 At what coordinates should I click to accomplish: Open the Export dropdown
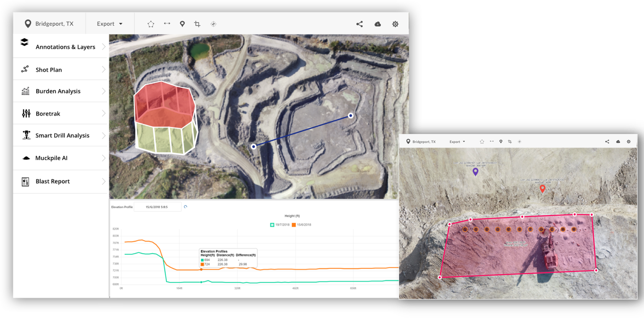pyautogui.click(x=109, y=24)
